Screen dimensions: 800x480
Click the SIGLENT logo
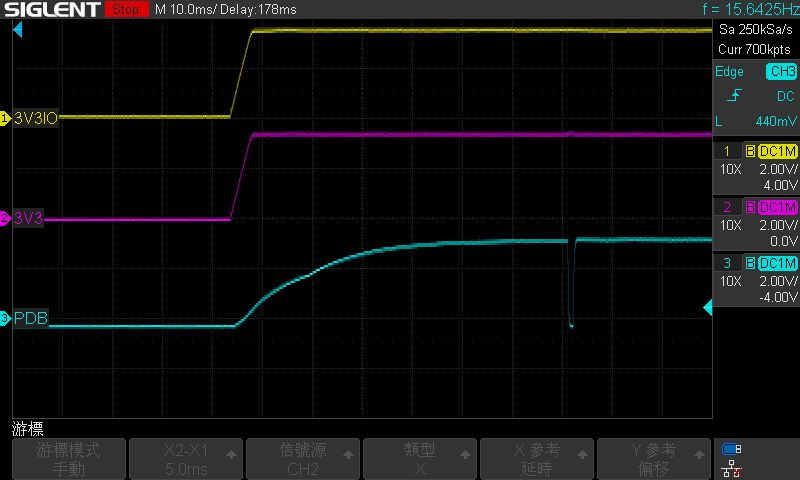(x=52, y=9)
